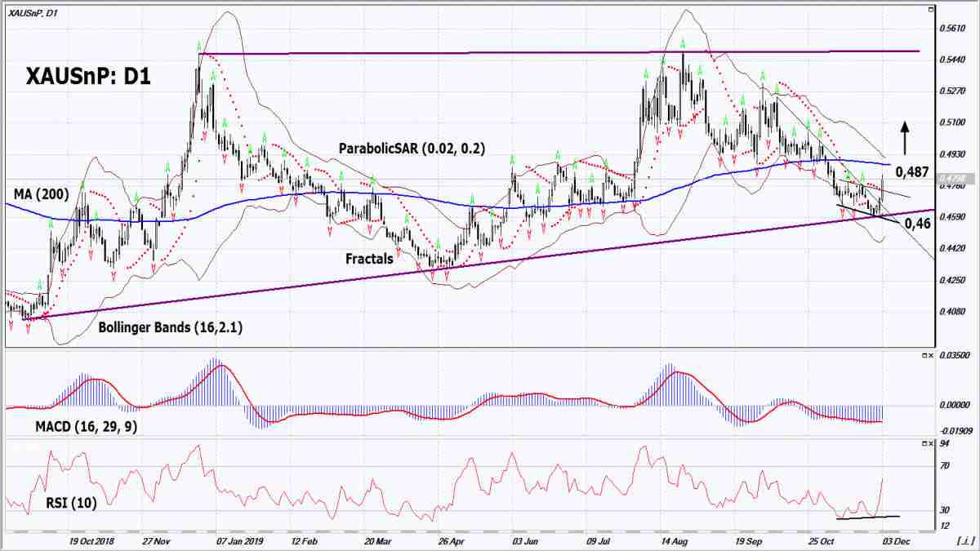Select the 14 Aug date on time axis
The width and height of the screenshot is (980, 551).
[675, 540]
